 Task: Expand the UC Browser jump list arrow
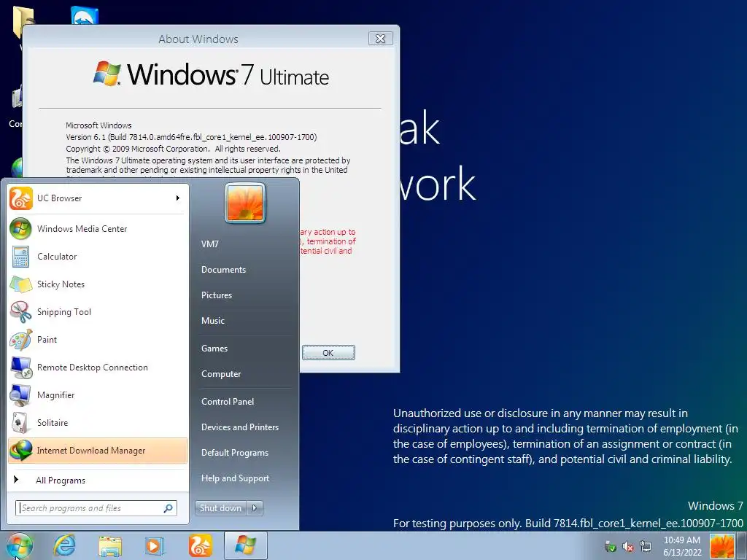tap(178, 198)
